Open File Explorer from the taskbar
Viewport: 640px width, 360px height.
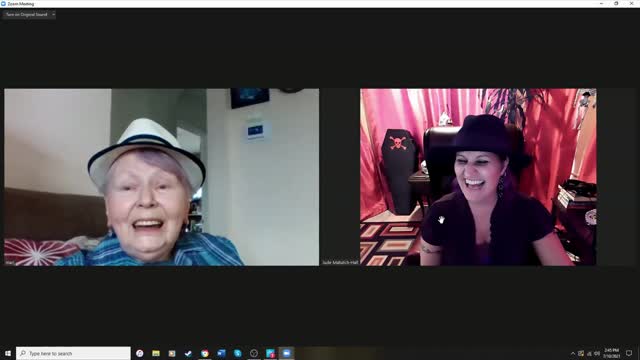pyautogui.click(x=156, y=353)
